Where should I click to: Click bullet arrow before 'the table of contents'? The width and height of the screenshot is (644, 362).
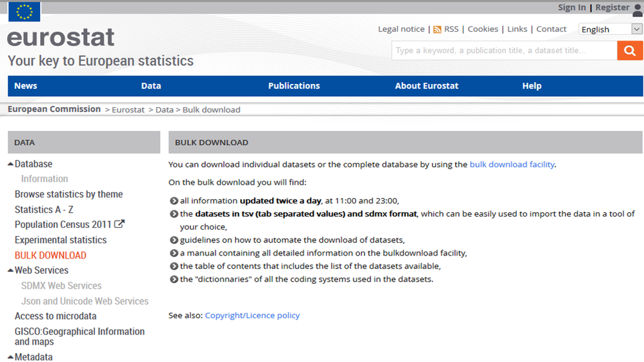(x=174, y=266)
